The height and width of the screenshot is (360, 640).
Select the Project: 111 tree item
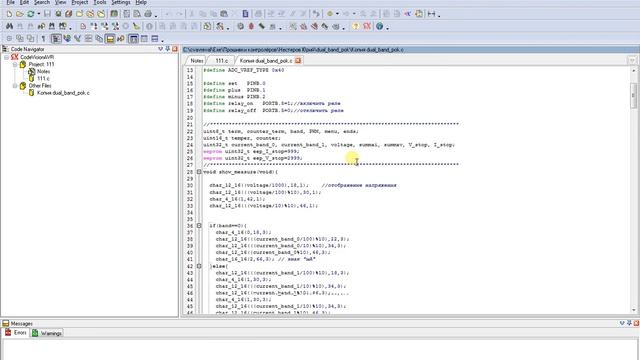coord(41,64)
